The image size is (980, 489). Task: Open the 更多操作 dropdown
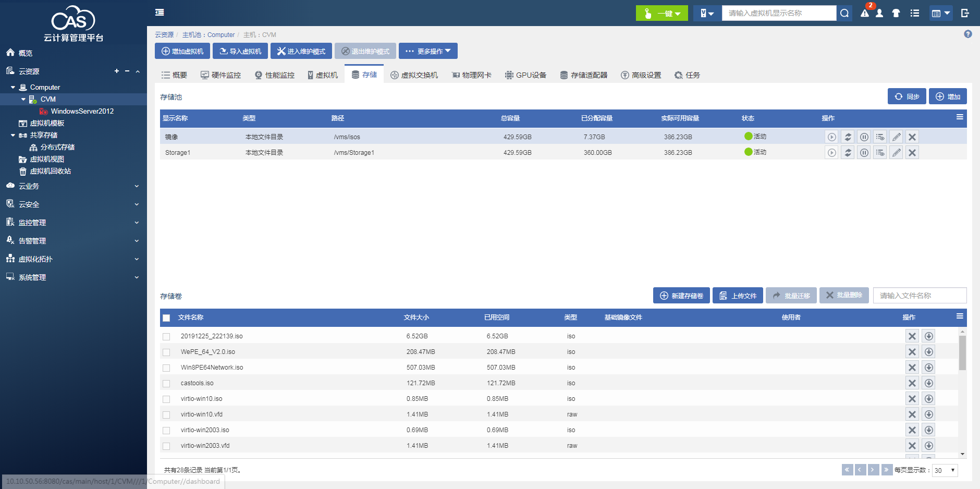click(428, 51)
